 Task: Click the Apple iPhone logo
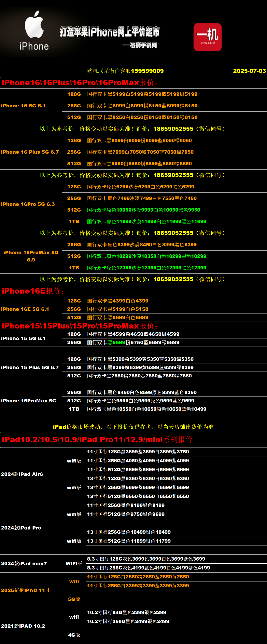34,30
